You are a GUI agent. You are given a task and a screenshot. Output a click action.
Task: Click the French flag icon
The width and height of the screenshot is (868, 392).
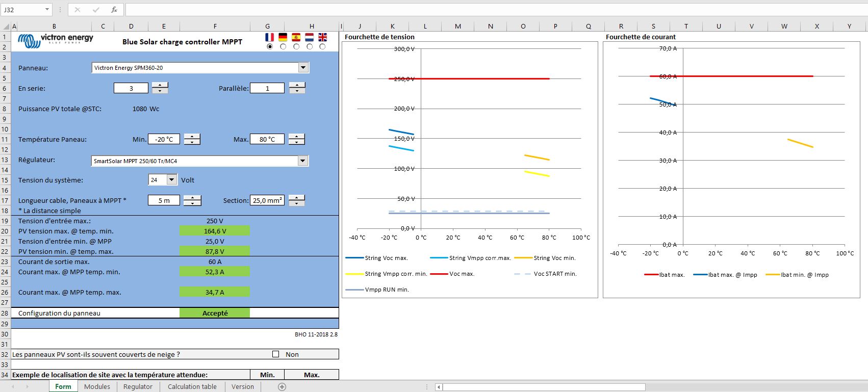click(x=270, y=37)
